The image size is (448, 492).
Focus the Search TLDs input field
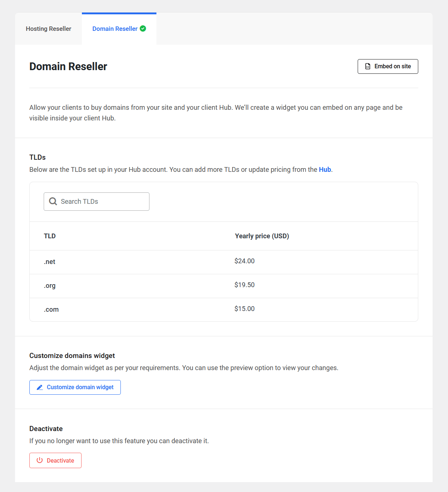pos(97,202)
